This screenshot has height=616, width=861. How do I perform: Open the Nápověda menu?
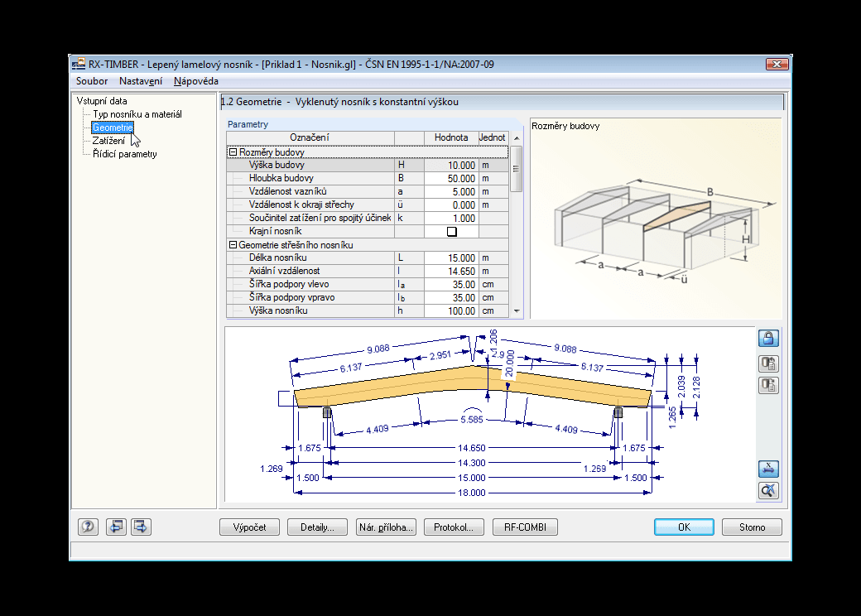(x=196, y=81)
